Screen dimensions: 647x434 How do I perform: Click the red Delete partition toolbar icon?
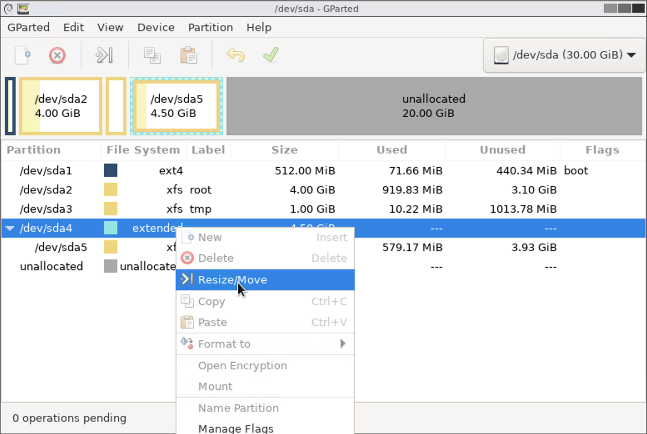coord(57,55)
